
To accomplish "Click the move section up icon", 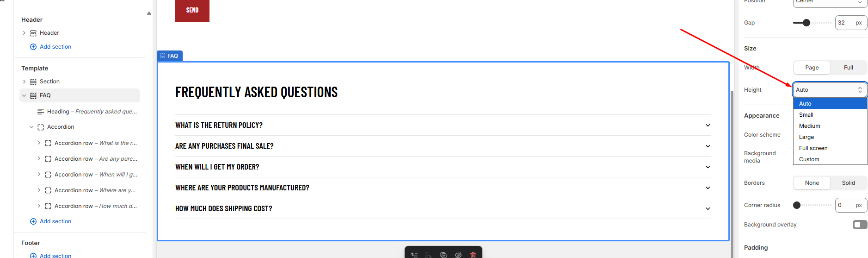I will coord(414,255).
